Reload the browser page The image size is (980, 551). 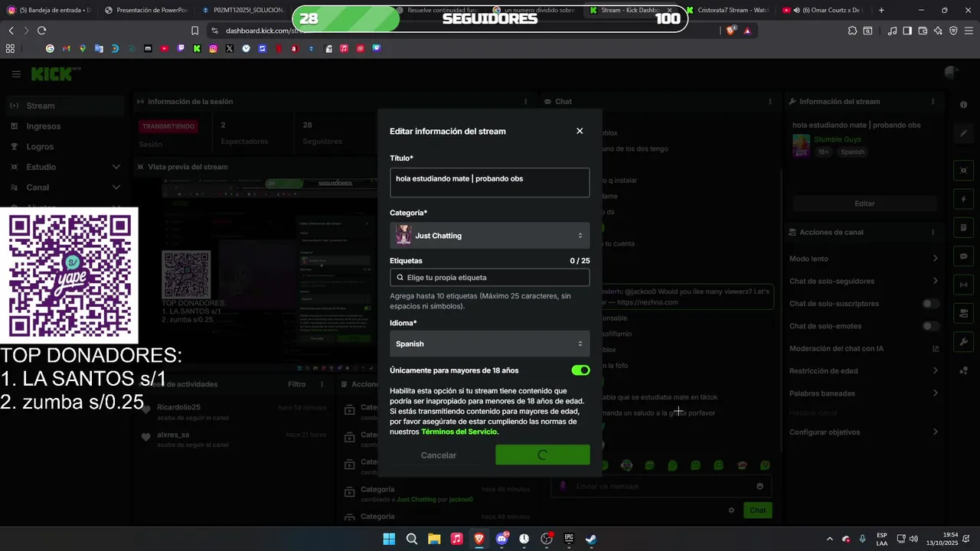tap(41, 31)
